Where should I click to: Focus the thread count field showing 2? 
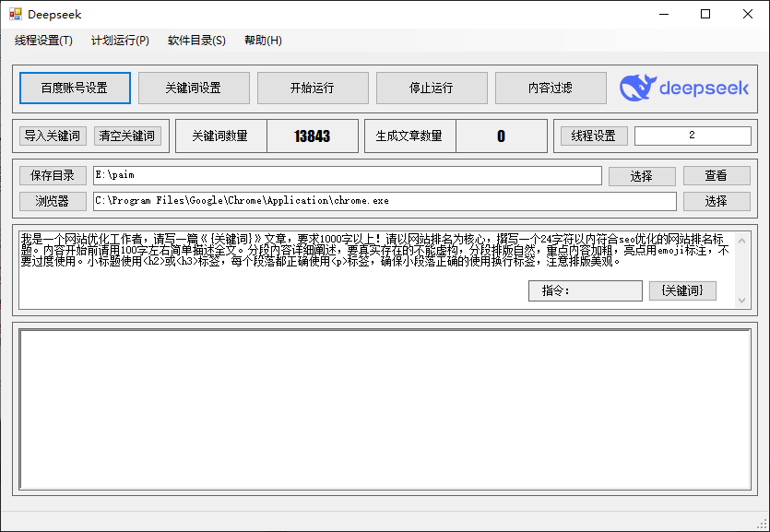[693, 136]
